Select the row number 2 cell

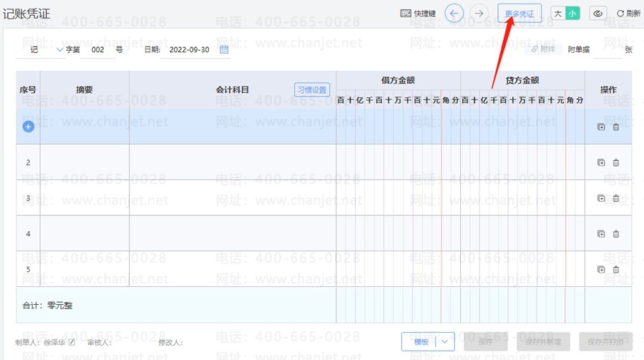(x=29, y=162)
